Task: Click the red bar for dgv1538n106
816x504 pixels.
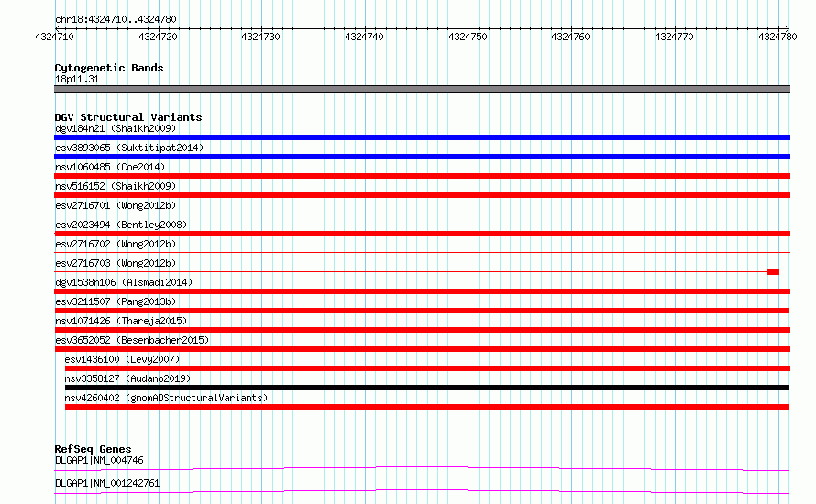Action: coord(422,291)
